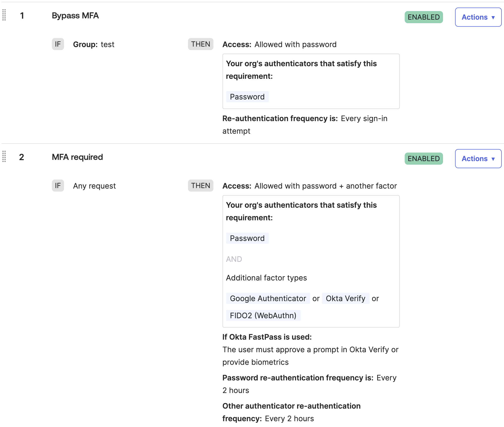Open Actions dropdown for MFA required rule
This screenshot has width=504, height=427.
click(478, 159)
